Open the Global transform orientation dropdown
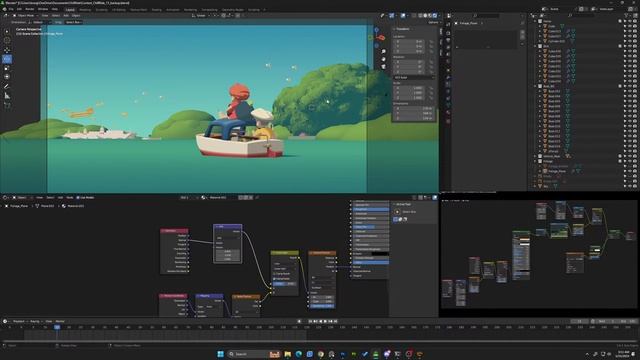Screen dimensions: 640x360 (x=201, y=16)
